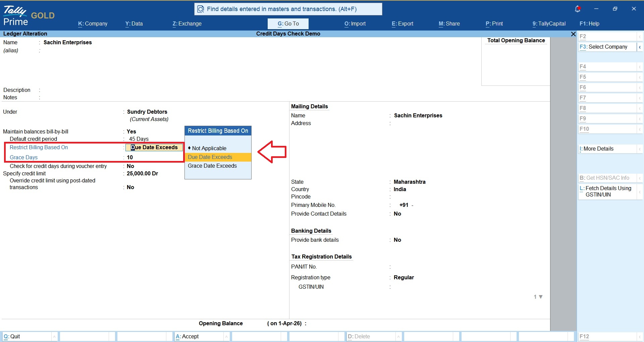Click D: Delete button
This screenshot has width=644, height=342.
[371, 336]
